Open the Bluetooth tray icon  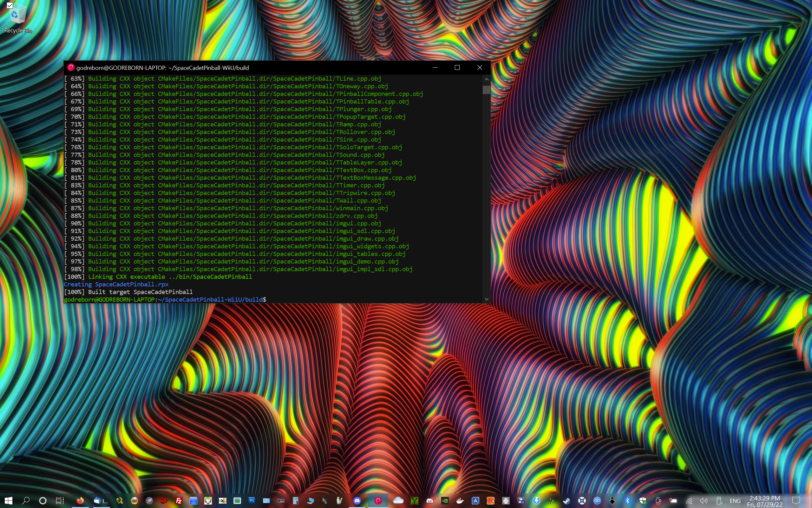(627, 501)
